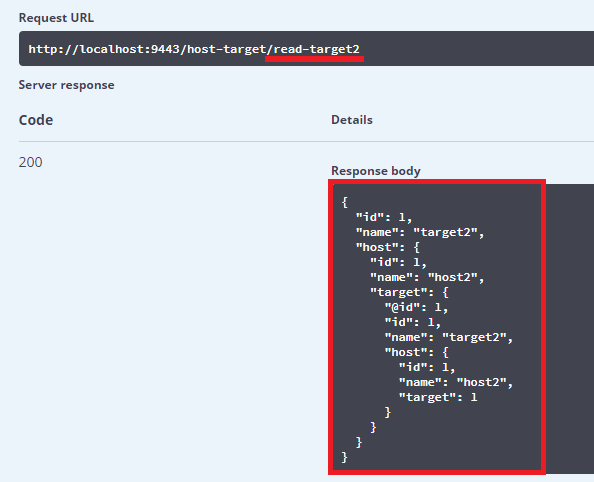Click the Code column header
594x482 pixels.
36,120
